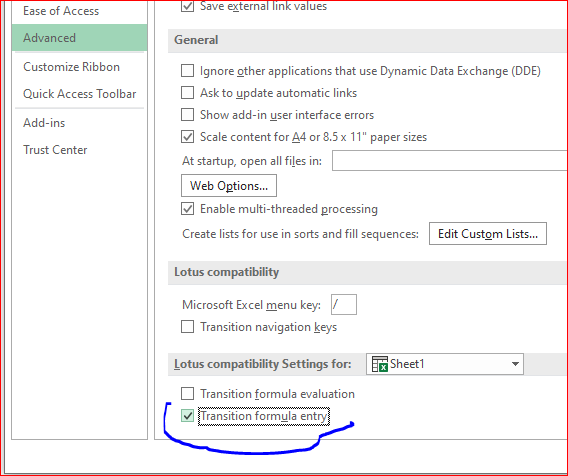Select the Advanced options category
The width and height of the screenshot is (568, 476).
coord(79,38)
